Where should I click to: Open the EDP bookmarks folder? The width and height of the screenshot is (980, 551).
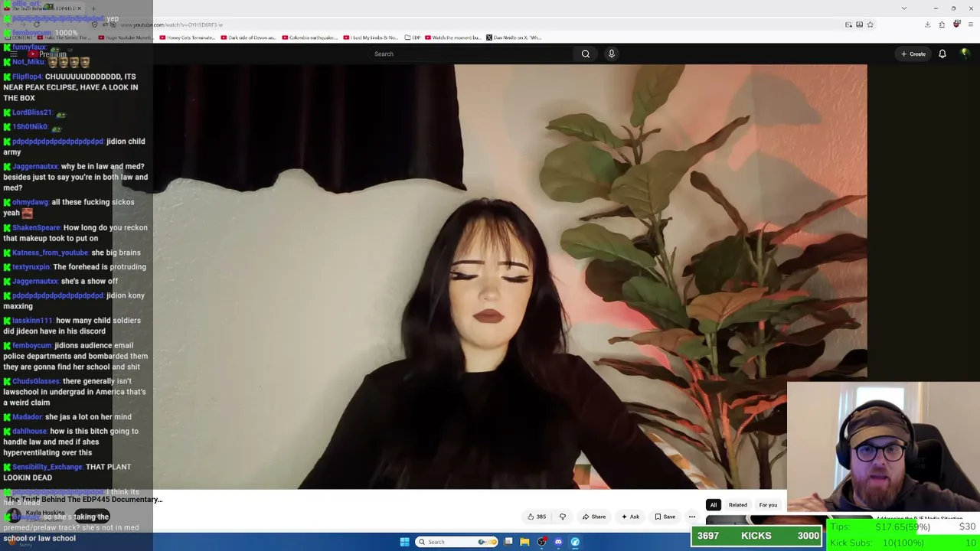tap(413, 37)
